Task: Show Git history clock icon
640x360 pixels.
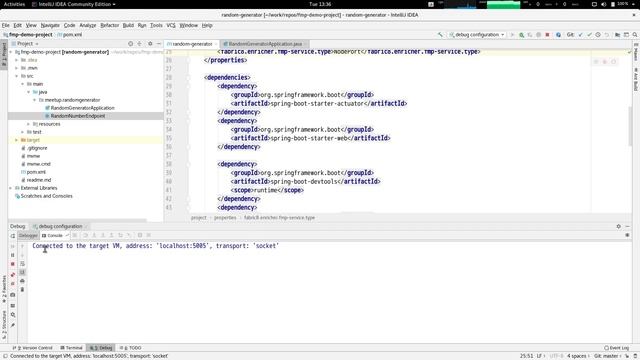Action: (598, 35)
